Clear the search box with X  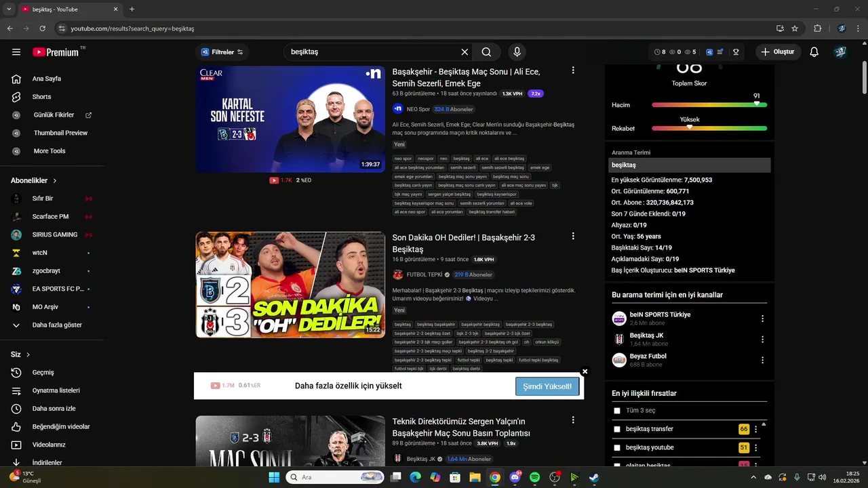click(x=465, y=52)
